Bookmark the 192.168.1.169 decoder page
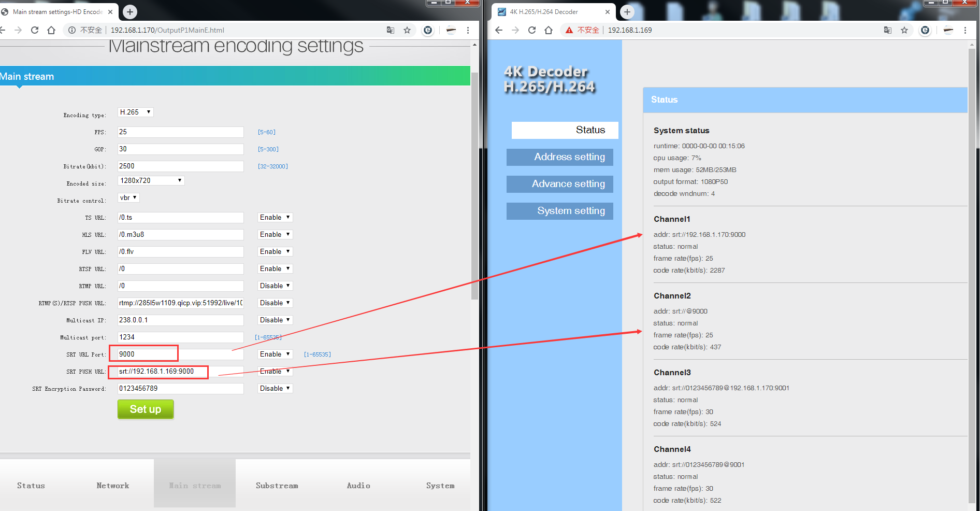The width and height of the screenshot is (980, 511). coord(904,30)
